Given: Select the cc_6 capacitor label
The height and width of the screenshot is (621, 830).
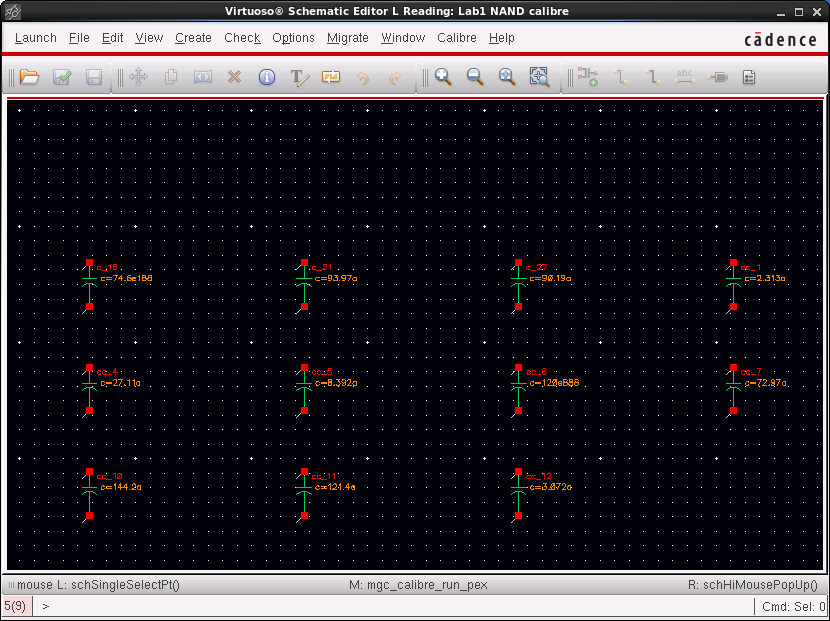Looking at the screenshot, I should 536,372.
